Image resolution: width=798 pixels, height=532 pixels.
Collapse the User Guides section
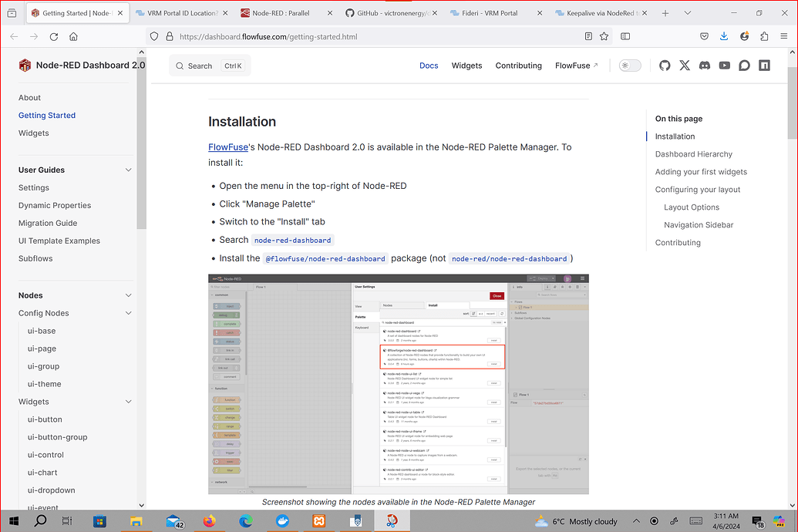[x=128, y=170]
